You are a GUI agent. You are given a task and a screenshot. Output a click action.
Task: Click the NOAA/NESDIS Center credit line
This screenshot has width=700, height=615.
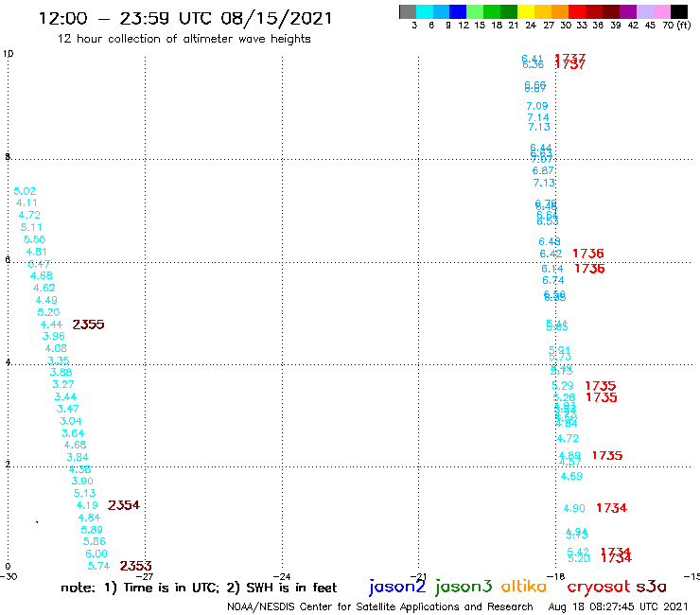click(380, 607)
